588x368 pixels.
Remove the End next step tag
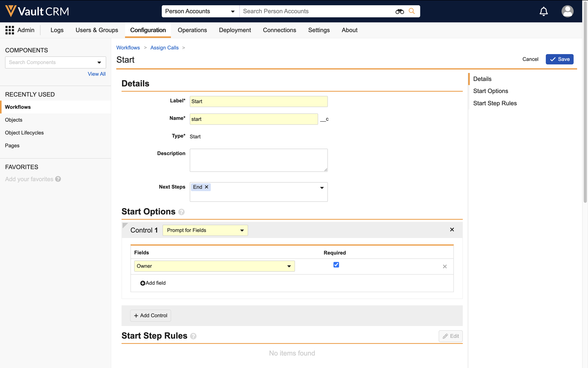click(206, 187)
